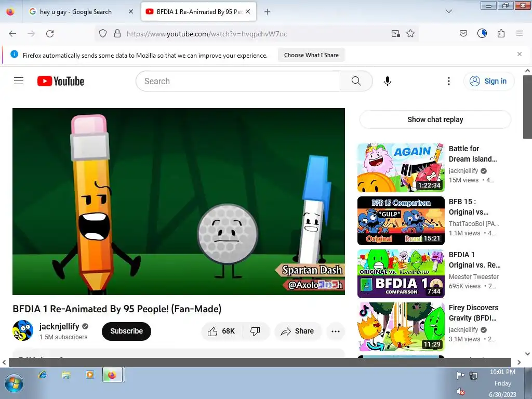Launch Internet Explorer from taskbar
The width and height of the screenshot is (532, 399).
click(x=43, y=375)
